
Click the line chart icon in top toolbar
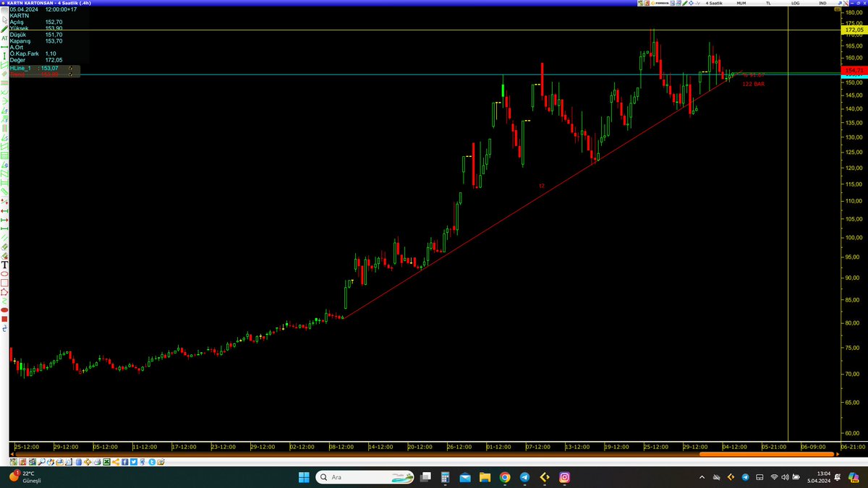click(x=698, y=4)
